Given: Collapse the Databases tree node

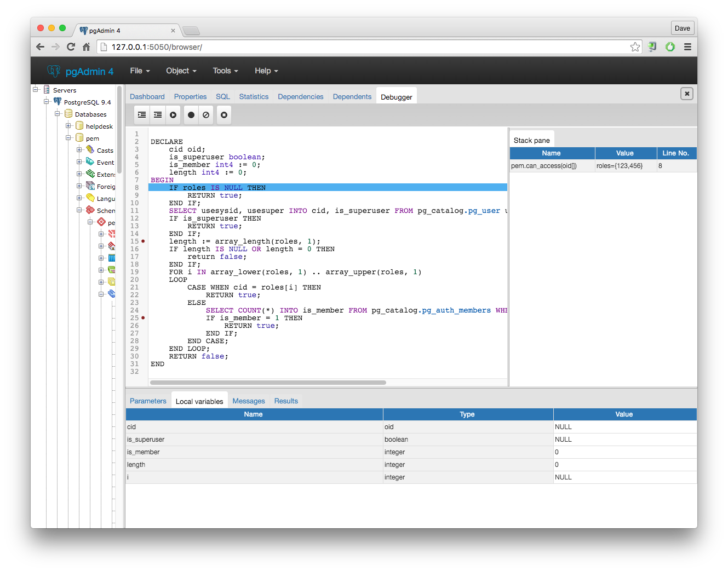Looking at the screenshot, I should [57, 114].
